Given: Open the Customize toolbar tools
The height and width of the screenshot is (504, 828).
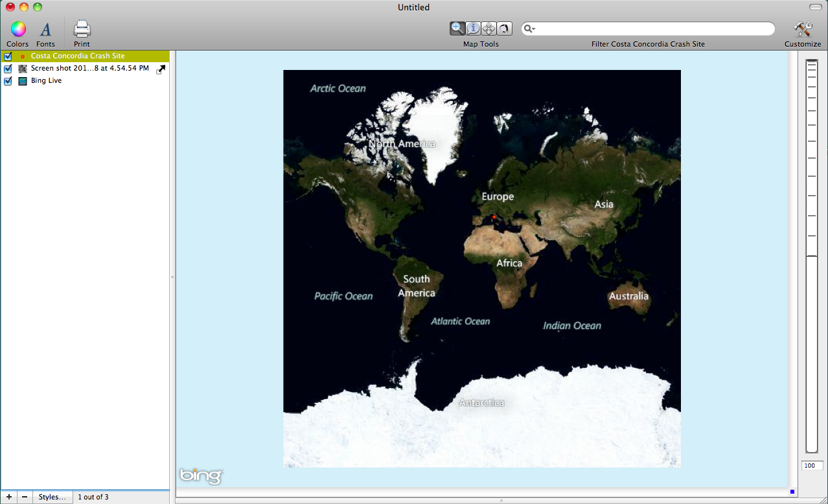Looking at the screenshot, I should 802,29.
